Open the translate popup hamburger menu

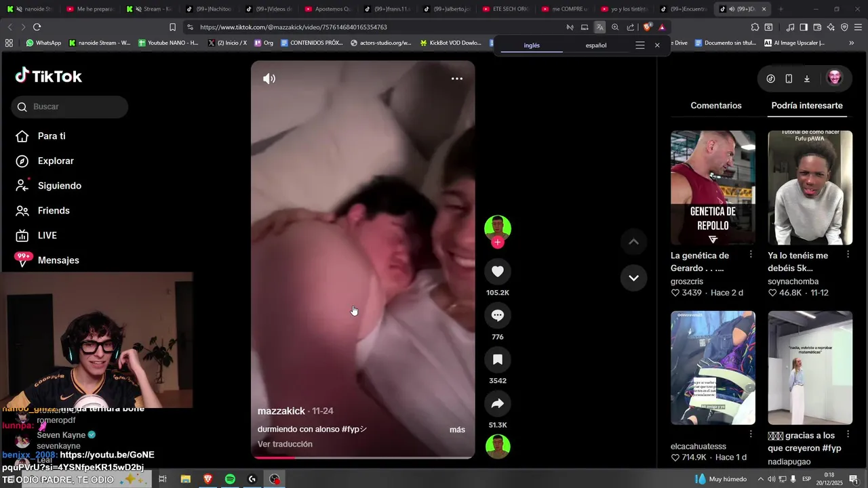click(x=639, y=45)
